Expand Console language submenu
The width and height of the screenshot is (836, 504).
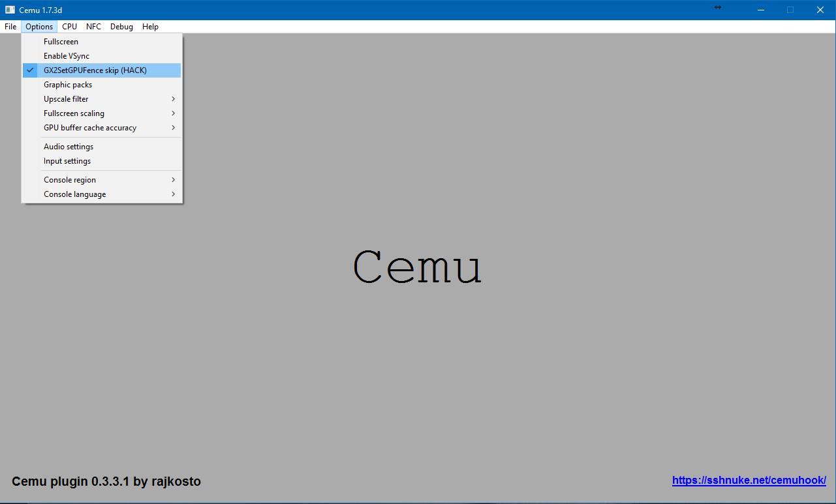click(102, 194)
